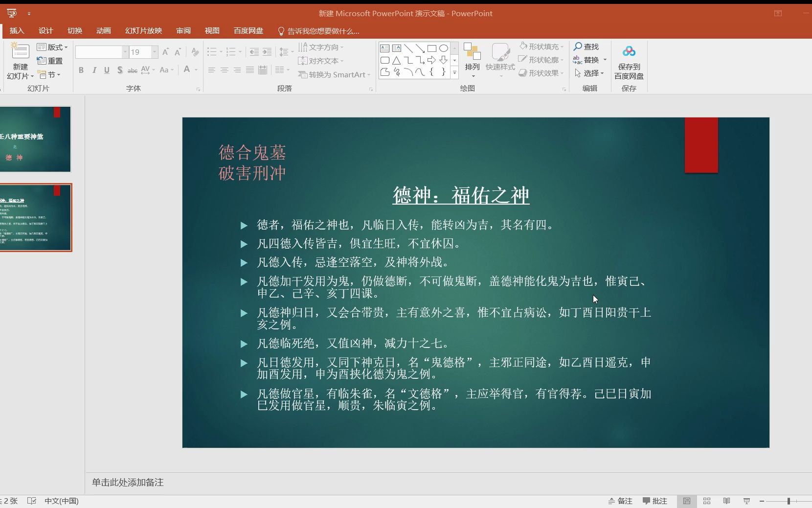812x508 pixels.
Task: Expand shapes gallery More arrow
Action: tap(455, 72)
